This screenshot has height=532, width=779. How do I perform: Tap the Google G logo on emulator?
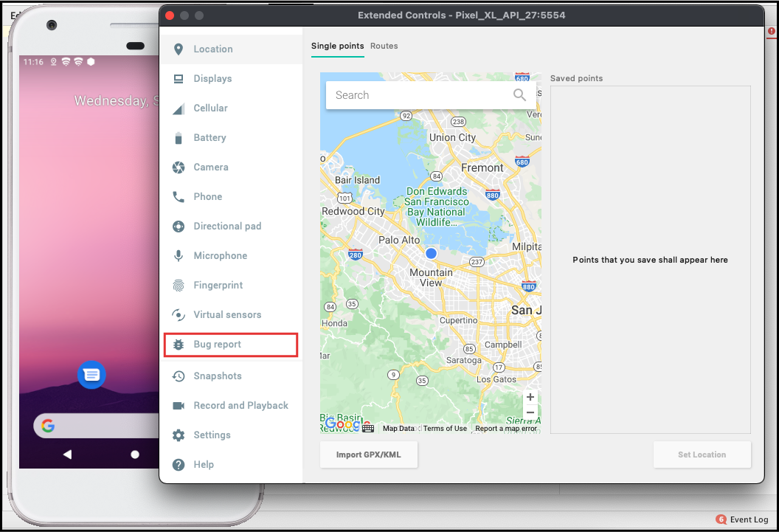click(x=48, y=426)
